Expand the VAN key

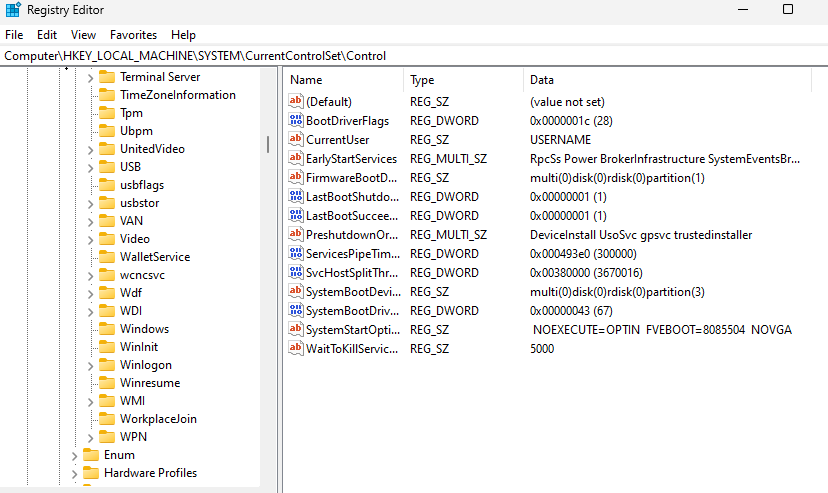tap(90, 222)
